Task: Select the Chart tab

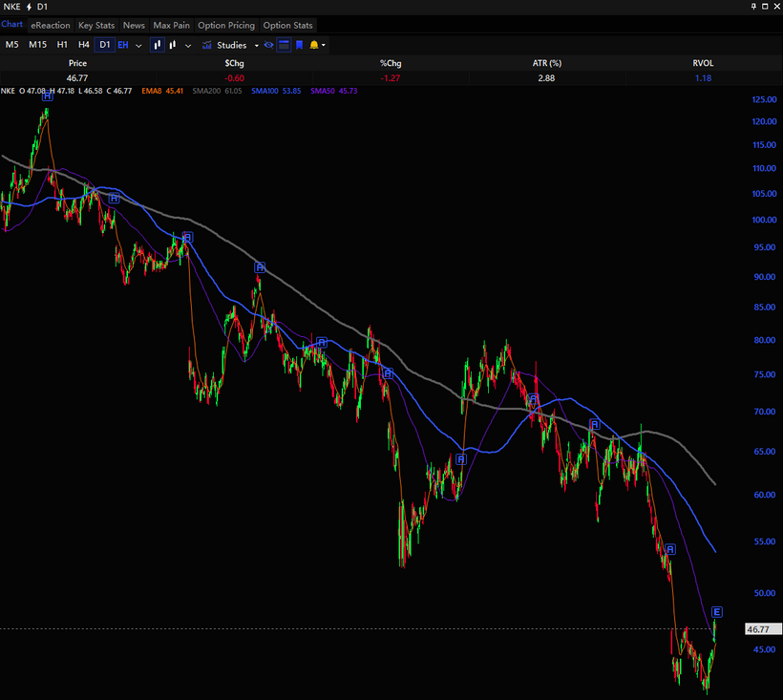Action: click(x=12, y=25)
